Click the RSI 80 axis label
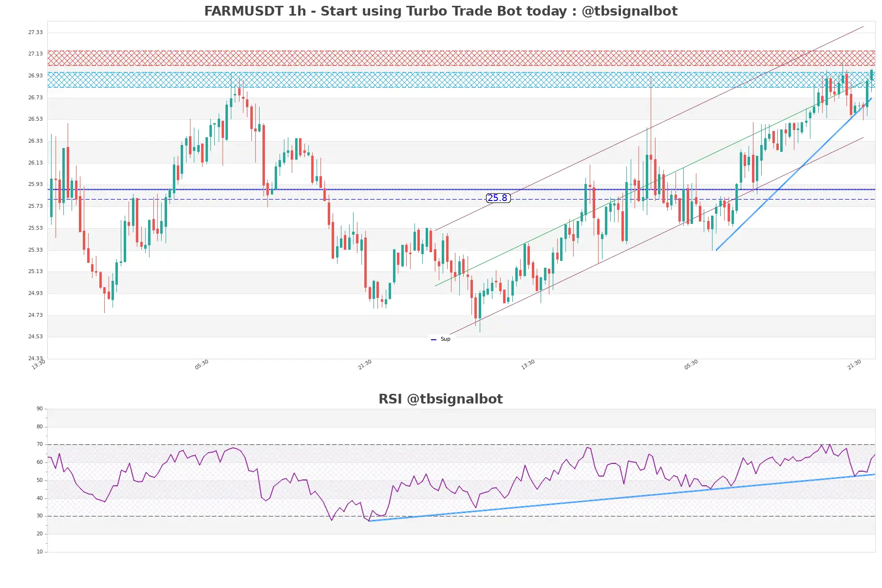Viewport: 882px width, 588px height. tap(39, 427)
